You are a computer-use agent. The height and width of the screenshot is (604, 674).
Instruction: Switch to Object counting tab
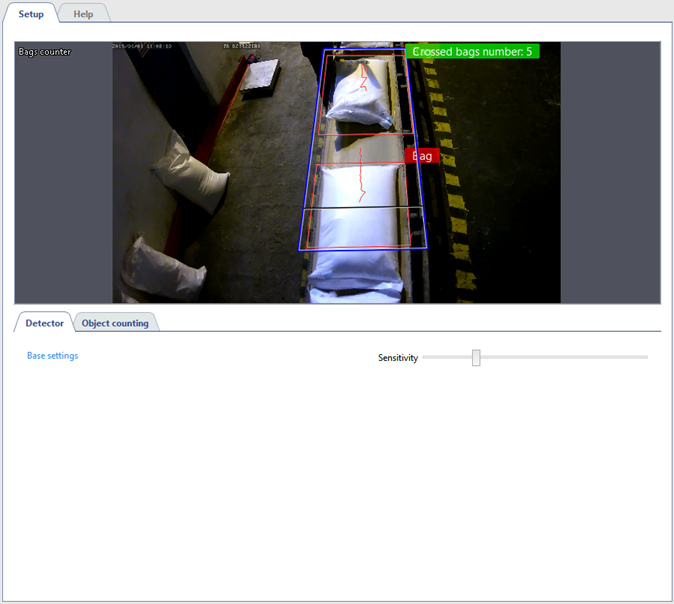tap(115, 323)
